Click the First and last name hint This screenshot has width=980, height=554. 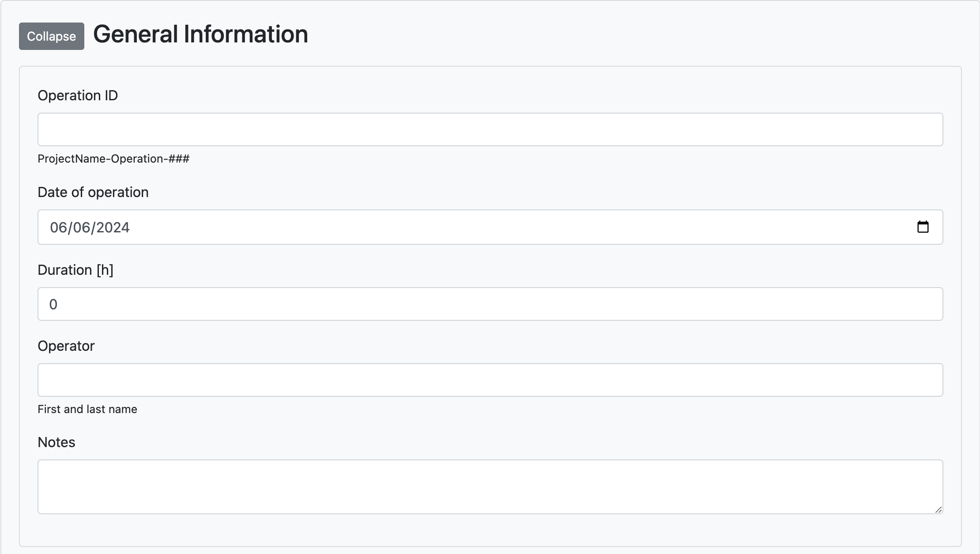pos(87,409)
